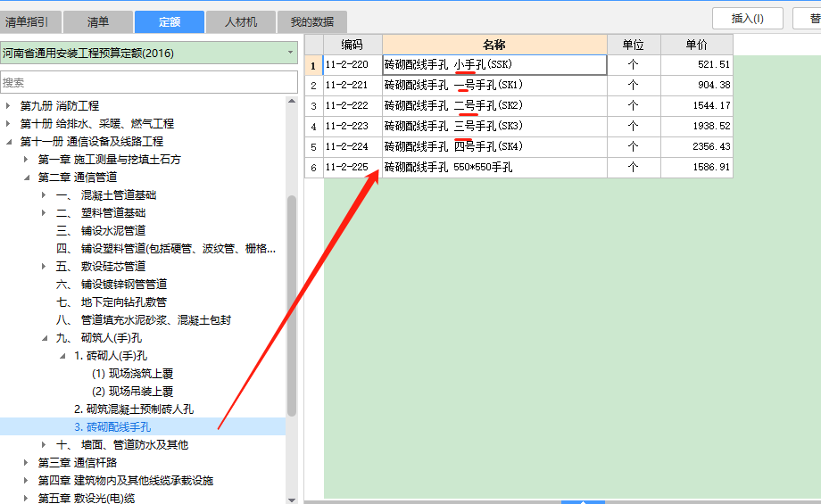
Task: Expand 第一章 施工测量与挖填土石方
Action: [26, 159]
